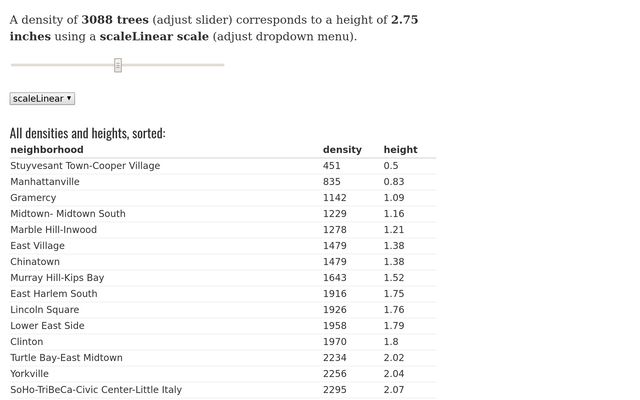The width and height of the screenshot is (640, 400).
Task: Select the Turtle Bay-East Midtown row
Action: pyautogui.click(x=223, y=358)
